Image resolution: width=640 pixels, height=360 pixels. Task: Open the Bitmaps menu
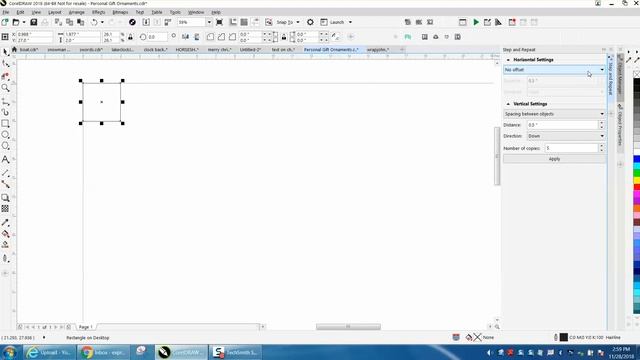120,12
